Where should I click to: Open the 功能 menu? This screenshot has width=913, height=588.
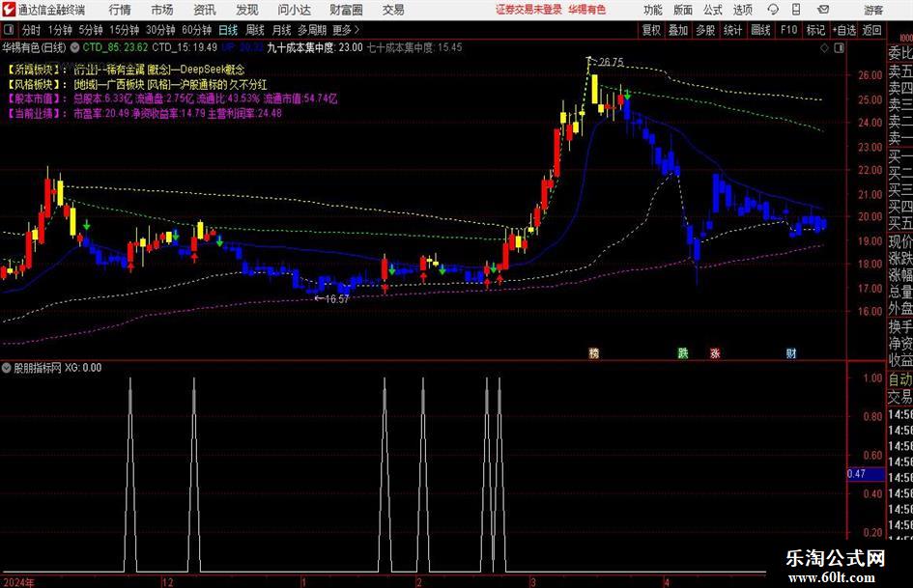(x=653, y=10)
